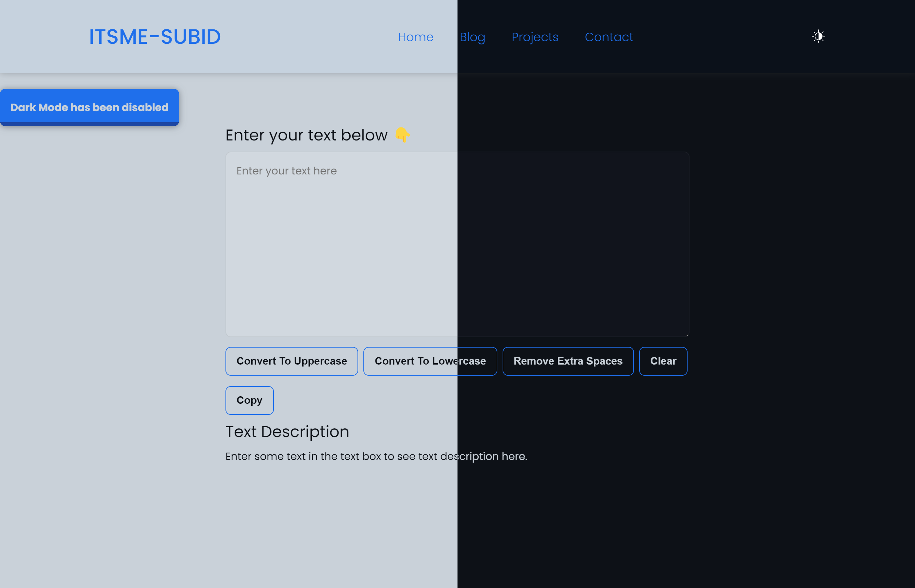
Task: Open the Home navigation link
Action: pos(415,37)
